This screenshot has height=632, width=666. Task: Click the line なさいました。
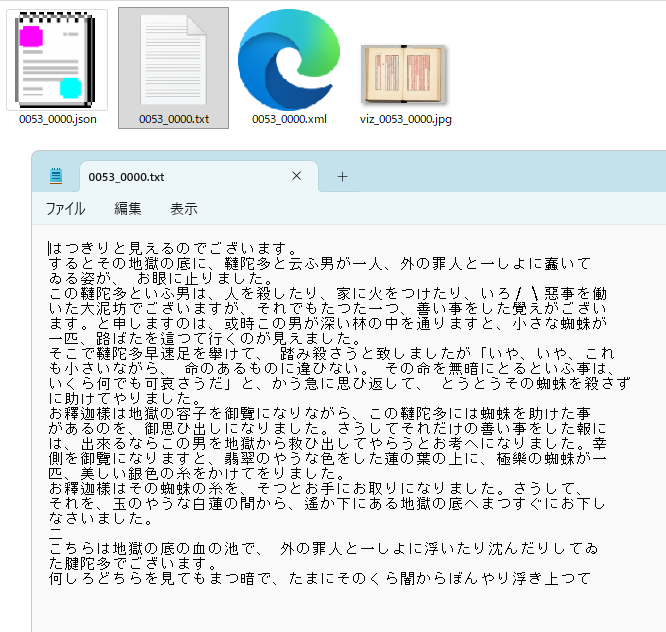pos(100,518)
